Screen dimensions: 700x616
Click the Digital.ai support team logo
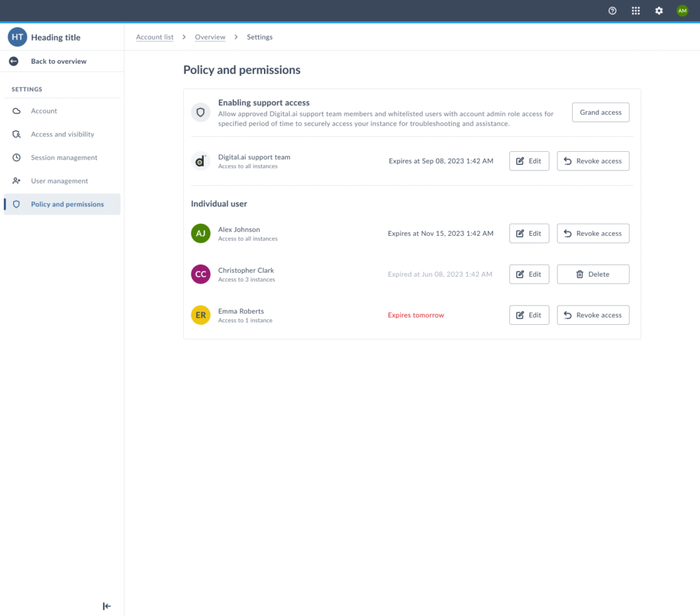click(200, 161)
